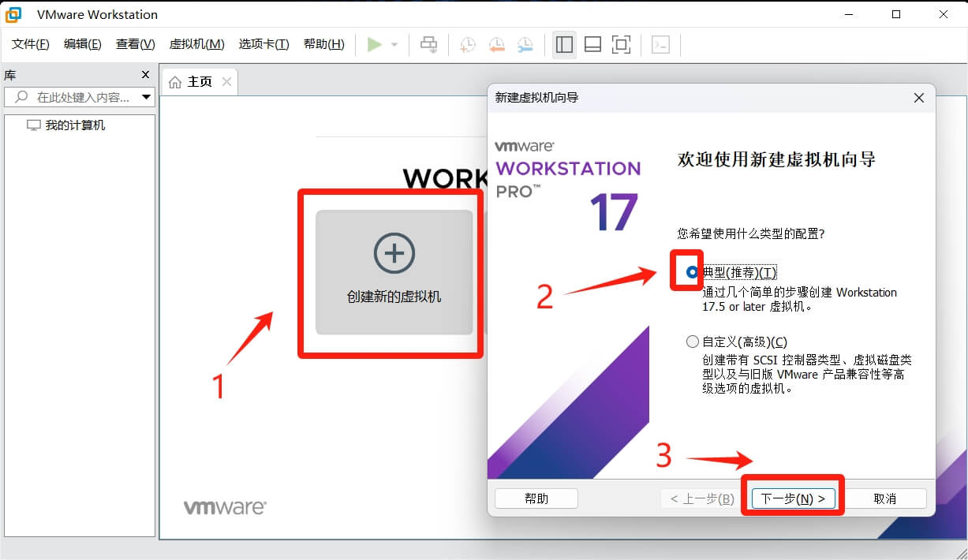This screenshot has height=560, width=968.
Task: Select the 典型(推荐) radio option
Action: point(693,273)
